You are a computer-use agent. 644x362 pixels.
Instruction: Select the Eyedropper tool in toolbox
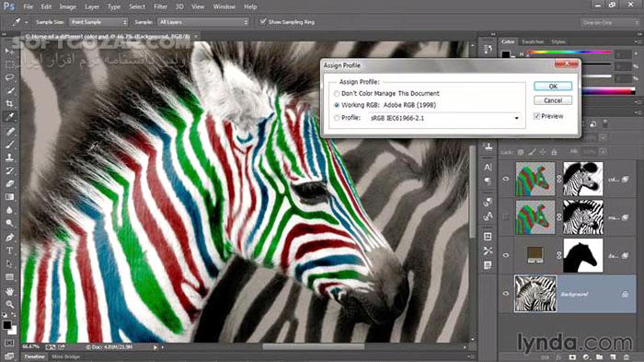9,117
